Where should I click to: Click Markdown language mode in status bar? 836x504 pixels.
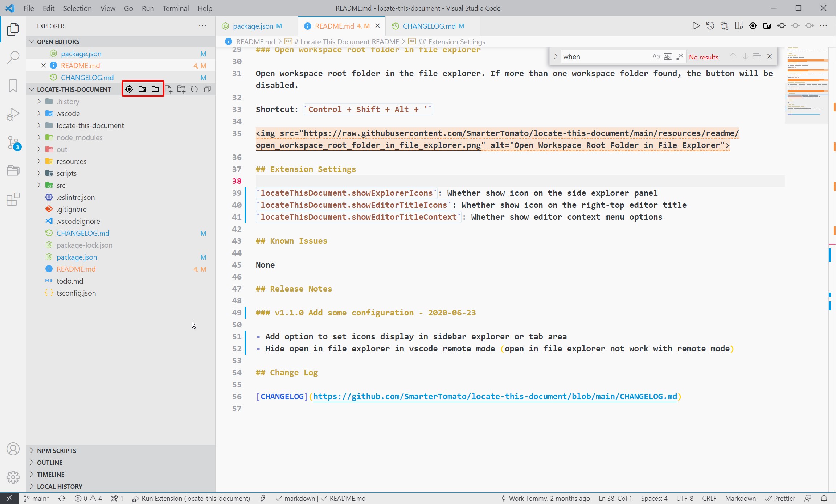(x=740, y=498)
